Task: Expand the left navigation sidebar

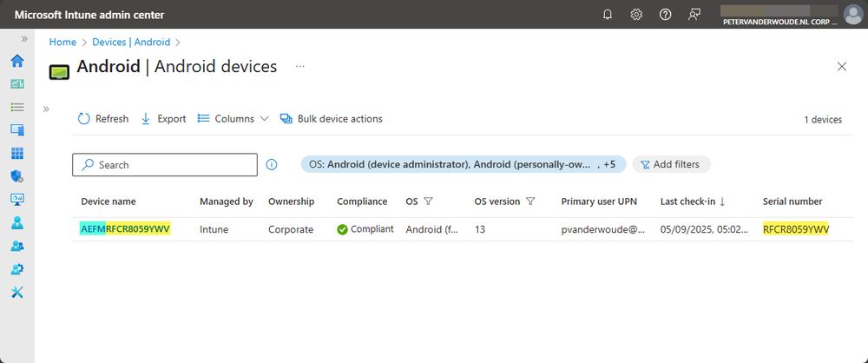Action: coord(24,39)
